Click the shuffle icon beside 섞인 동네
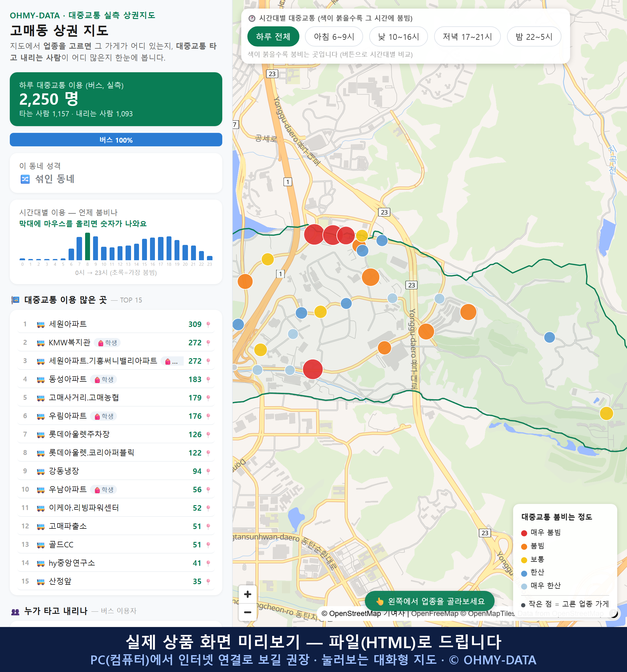 coord(25,179)
